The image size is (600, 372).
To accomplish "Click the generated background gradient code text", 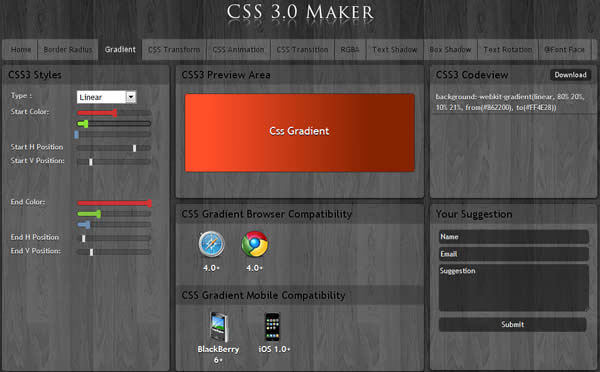I will 510,102.
